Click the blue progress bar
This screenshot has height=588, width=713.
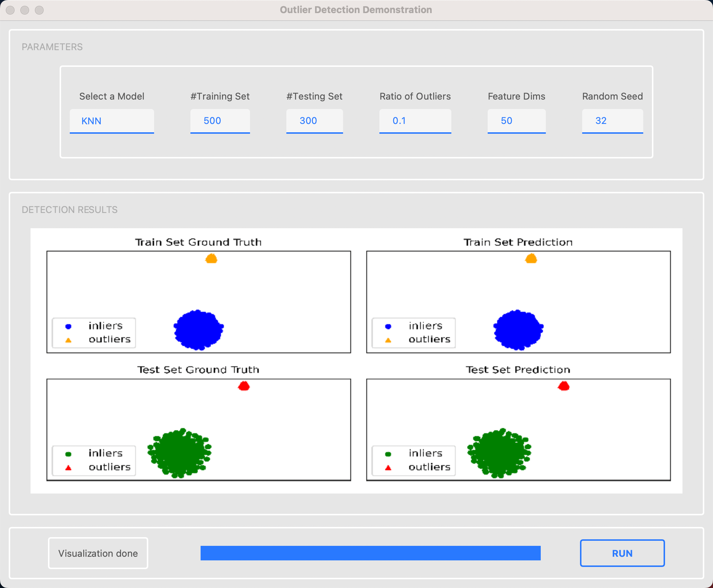370,553
